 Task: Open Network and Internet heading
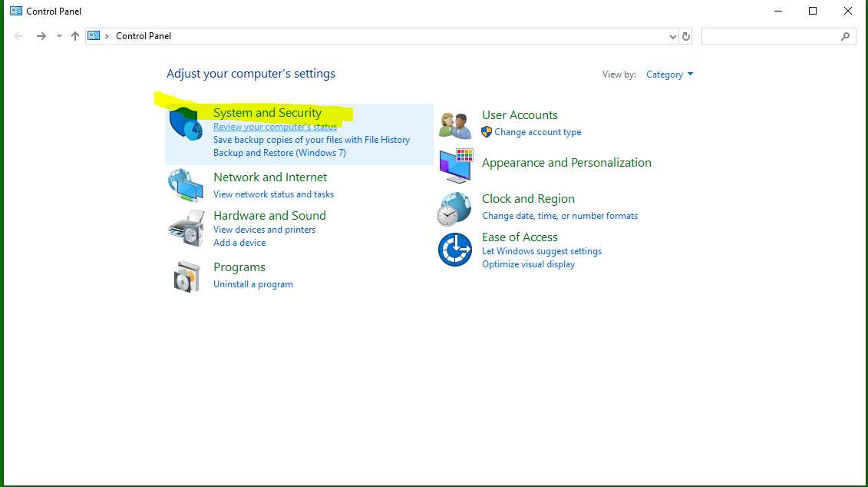coord(270,177)
